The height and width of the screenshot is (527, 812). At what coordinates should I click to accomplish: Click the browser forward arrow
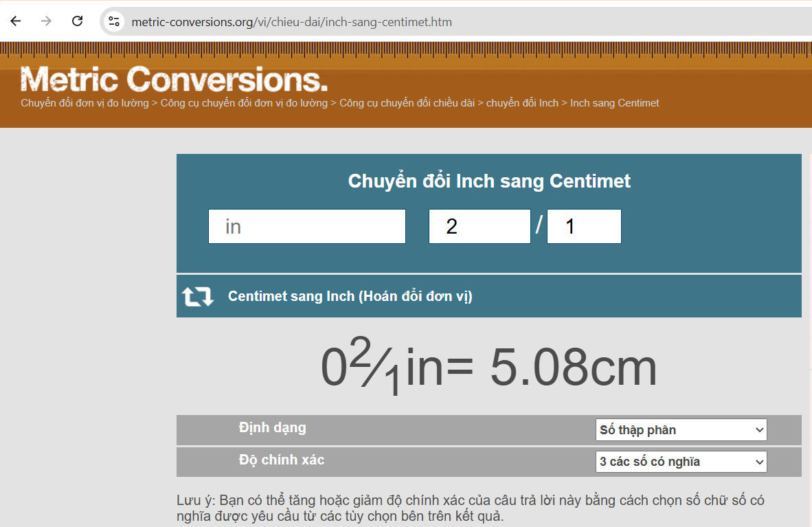coord(46,21)
